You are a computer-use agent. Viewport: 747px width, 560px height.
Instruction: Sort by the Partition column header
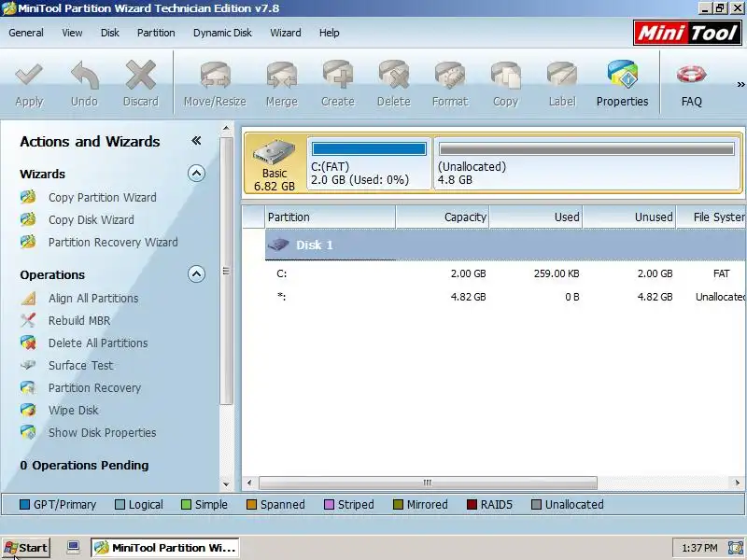click(331, 217)
